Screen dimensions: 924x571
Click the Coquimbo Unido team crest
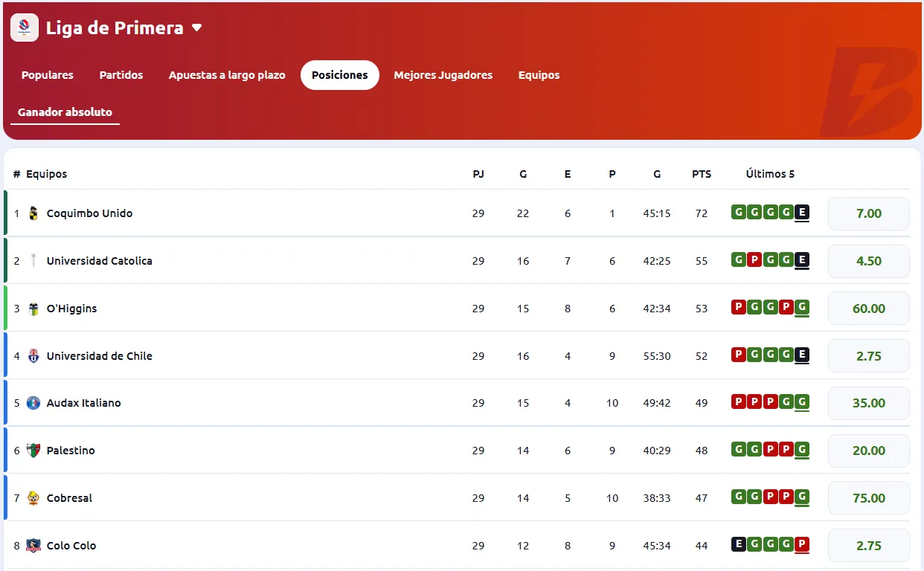pos(33,213)
